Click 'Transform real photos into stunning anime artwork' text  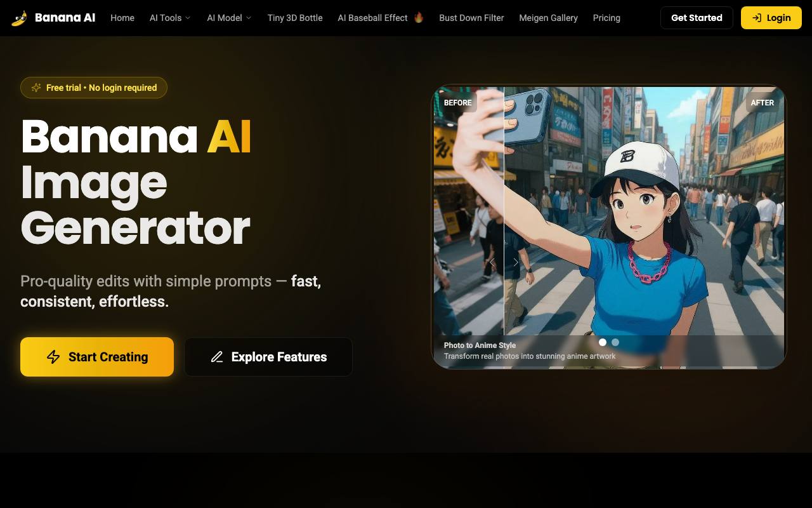point(530,356)
